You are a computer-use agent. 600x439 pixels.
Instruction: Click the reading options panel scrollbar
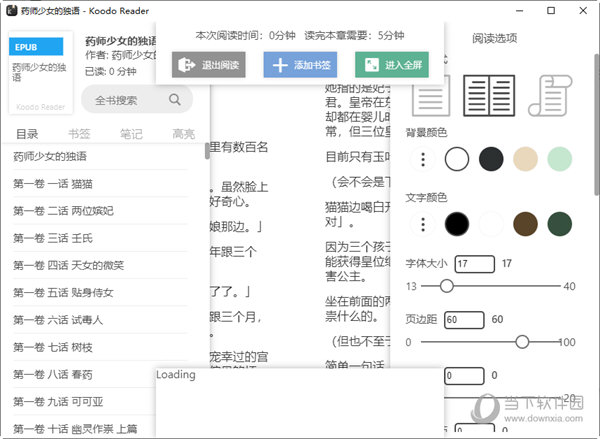[597, 124]
